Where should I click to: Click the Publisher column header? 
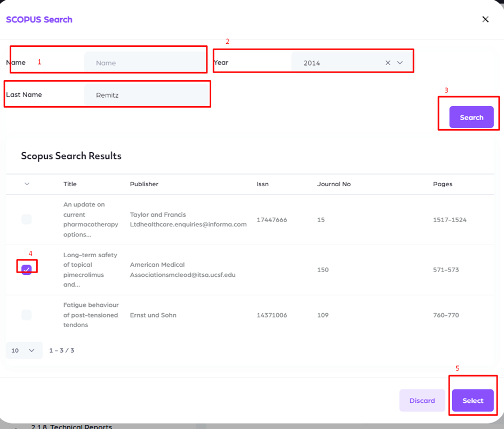click(x=144, y=184)
